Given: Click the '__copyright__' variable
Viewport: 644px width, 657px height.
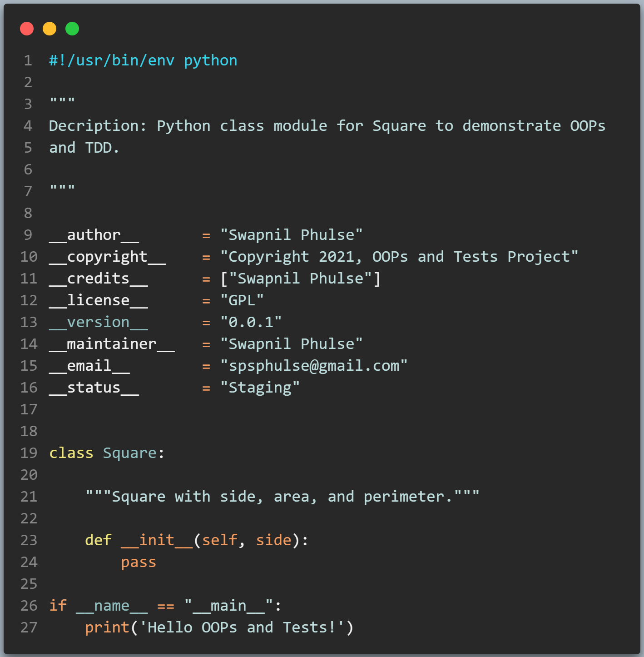Looking at the screenshot, I should coord(108,257).
